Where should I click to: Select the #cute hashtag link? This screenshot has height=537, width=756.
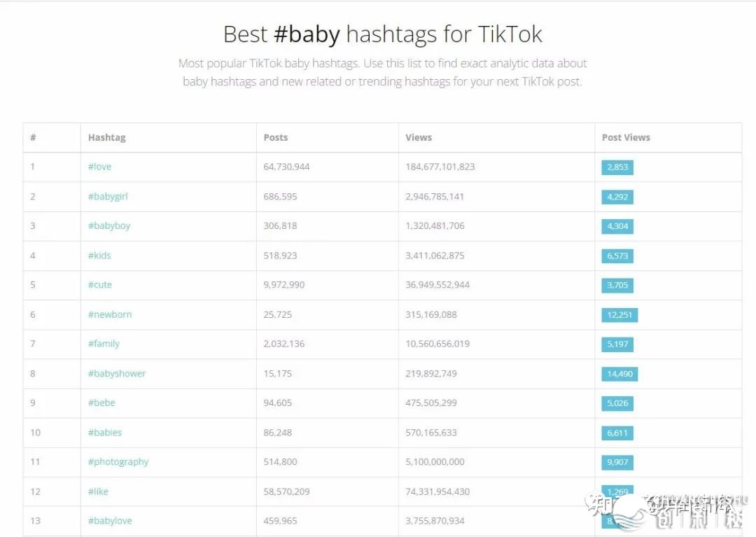[100, 285]
